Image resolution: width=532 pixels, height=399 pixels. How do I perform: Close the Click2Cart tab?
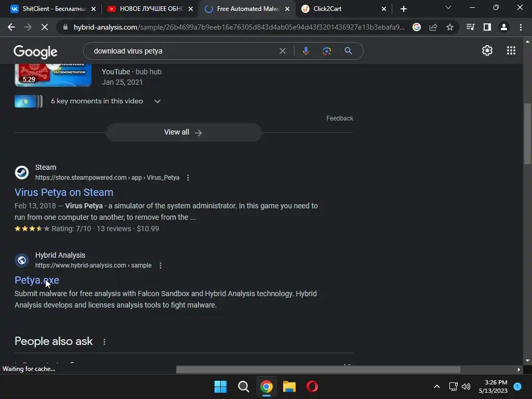click(384, 9)
